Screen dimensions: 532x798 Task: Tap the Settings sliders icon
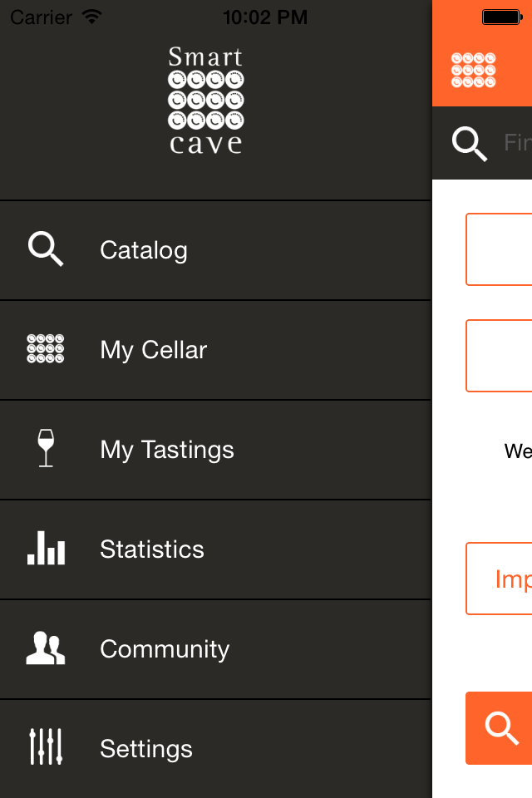(x=46, y=748)
